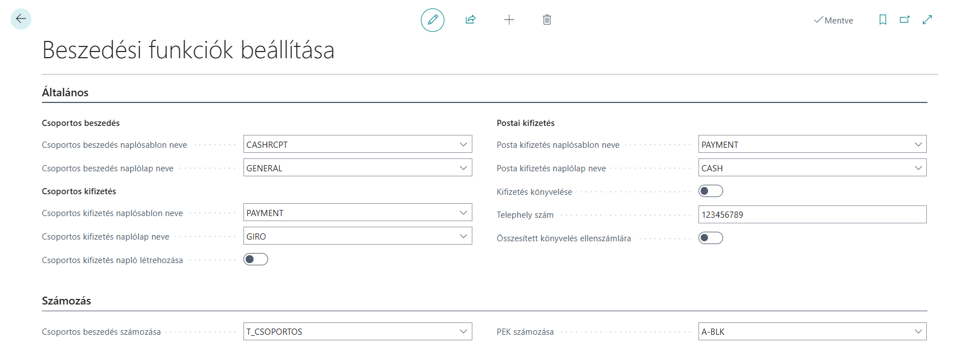Viewport: 980px width, 356px height.
Task: Click the back arrow button
Action: click(x=21, y=19)
